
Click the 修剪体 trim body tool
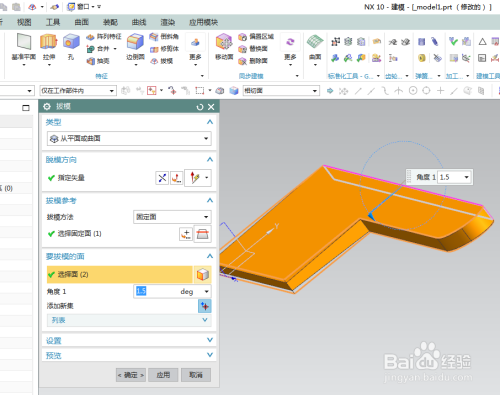(x=164, y=49)
